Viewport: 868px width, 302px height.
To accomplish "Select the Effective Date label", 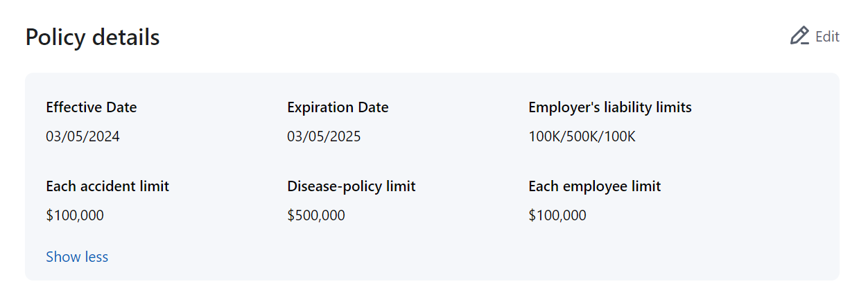I will coord(92,107).
